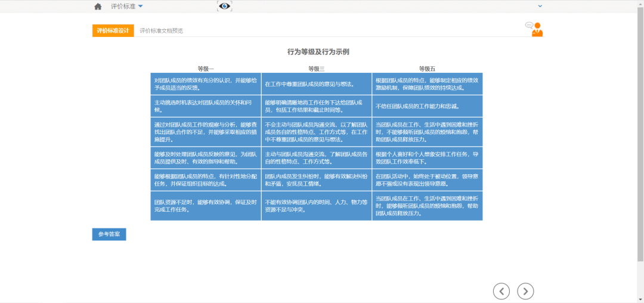Select the 在工作中尊重团队成员的意见与想法 card
The height and width of the screenshot is (303, 644).
317,84
